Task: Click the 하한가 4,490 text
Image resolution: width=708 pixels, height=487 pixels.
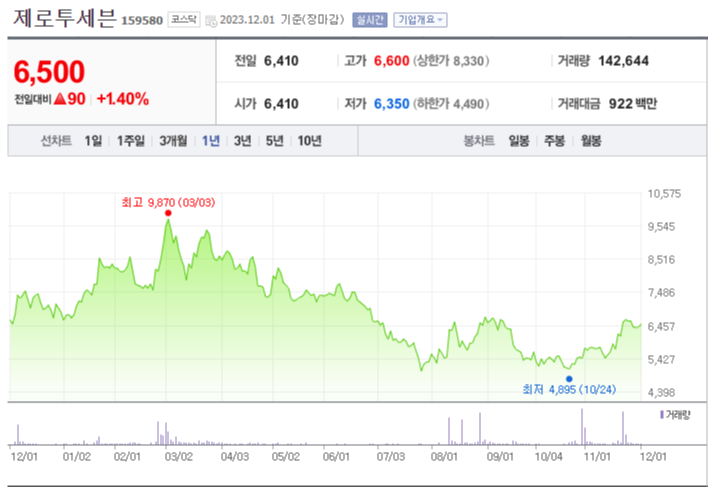Action: pyautogui.click(x=451, y=104)
